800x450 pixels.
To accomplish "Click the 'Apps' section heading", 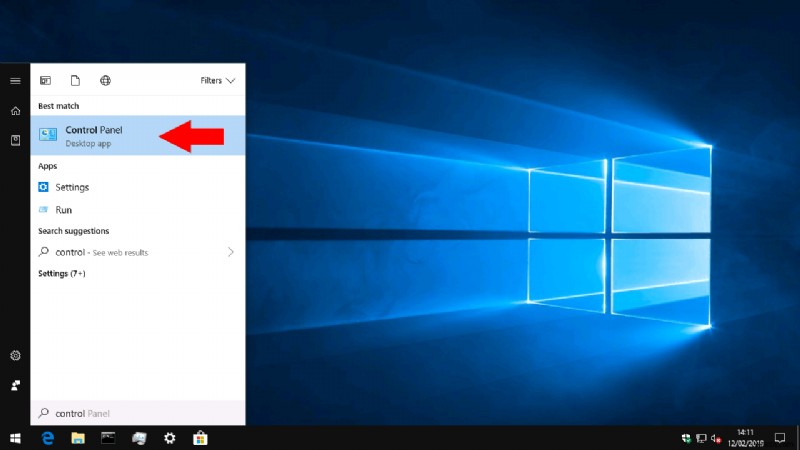I will point(47,166).
